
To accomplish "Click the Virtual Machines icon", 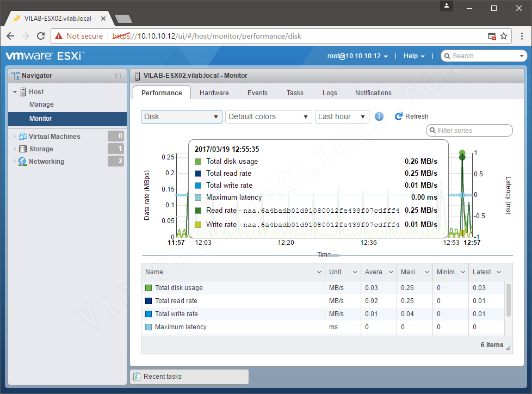I will tap(23, 137).
